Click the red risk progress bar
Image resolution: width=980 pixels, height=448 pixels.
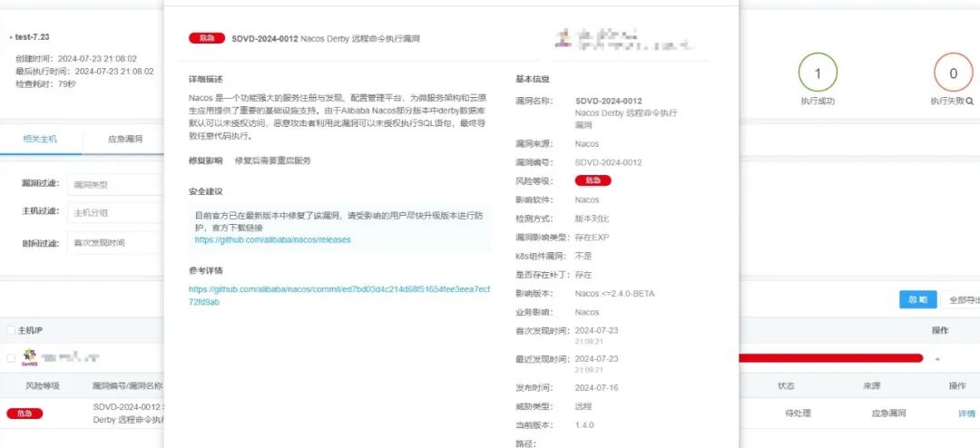(830, 358)
